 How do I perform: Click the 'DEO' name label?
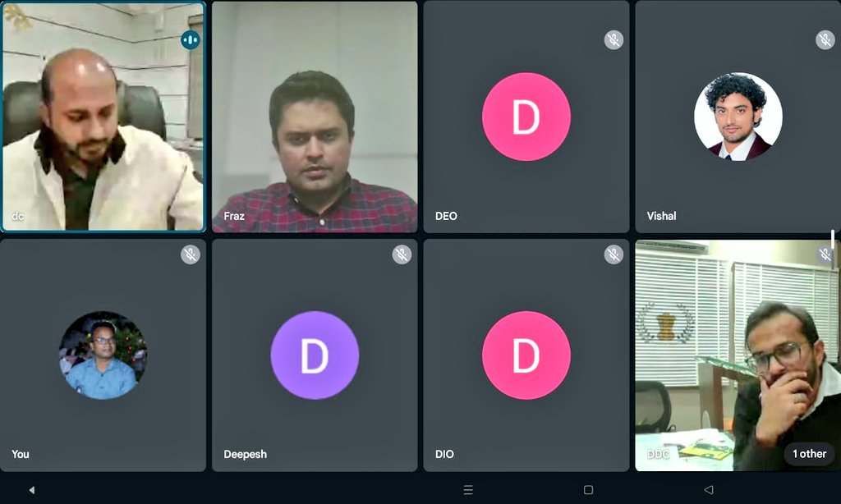tap(446, 216)
